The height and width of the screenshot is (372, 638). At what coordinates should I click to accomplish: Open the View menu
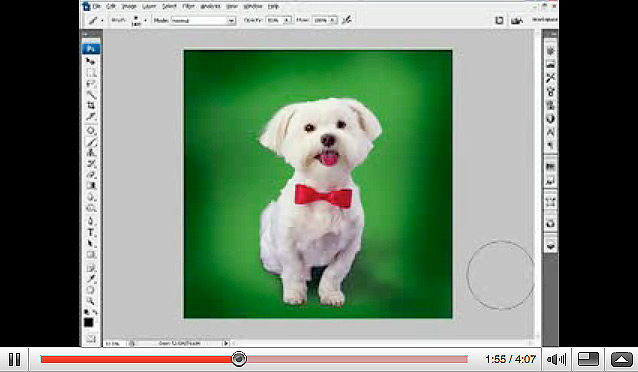pos(232,7)
